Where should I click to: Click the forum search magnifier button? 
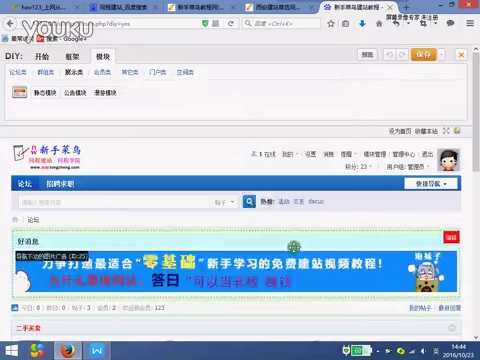(249, 202)
